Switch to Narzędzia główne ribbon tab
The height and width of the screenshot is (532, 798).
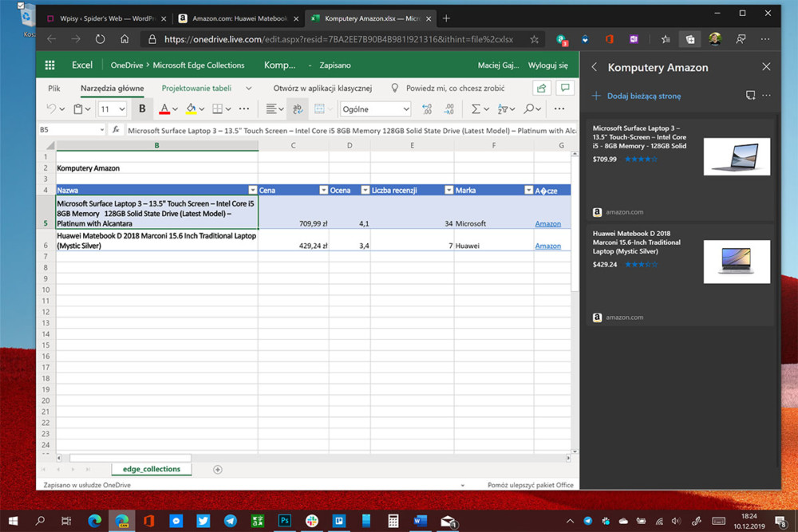click(x=112, y=88)
